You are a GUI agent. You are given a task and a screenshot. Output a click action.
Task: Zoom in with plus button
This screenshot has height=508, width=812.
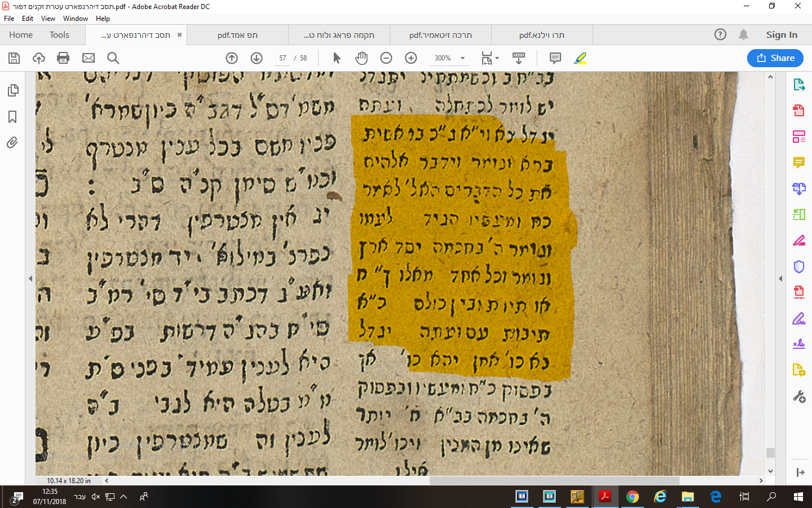(x=411, y=58)
